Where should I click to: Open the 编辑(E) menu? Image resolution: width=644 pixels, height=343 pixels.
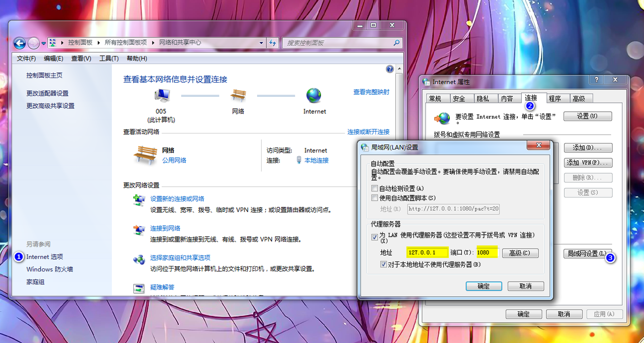(x=53, y=58)
